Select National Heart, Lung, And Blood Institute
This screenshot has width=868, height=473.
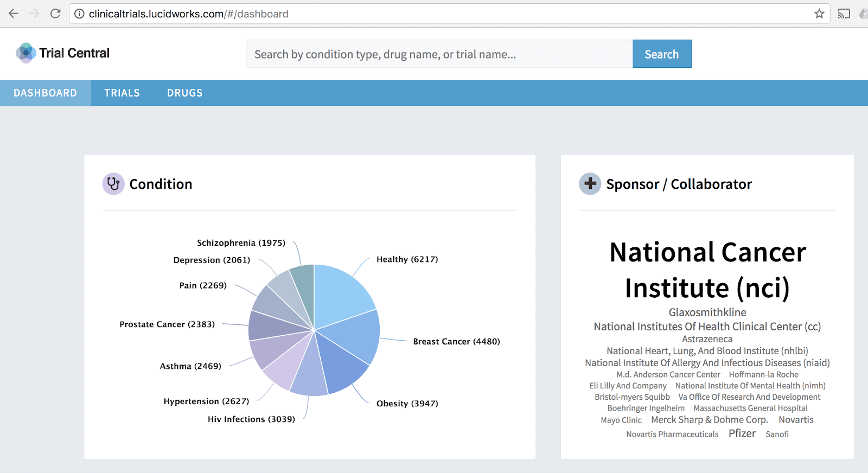click(x=707, y=351)
